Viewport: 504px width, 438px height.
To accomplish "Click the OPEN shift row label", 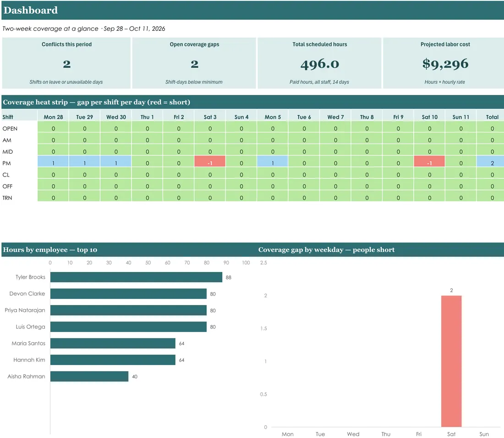I will [x=10, y=129].
